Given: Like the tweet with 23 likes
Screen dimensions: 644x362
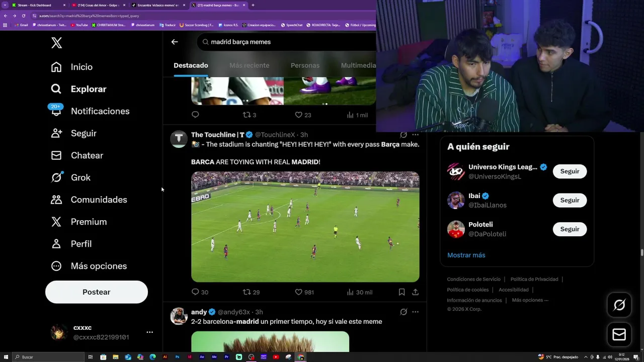Looking at the screenshot, I should click(x=303, y=115).
